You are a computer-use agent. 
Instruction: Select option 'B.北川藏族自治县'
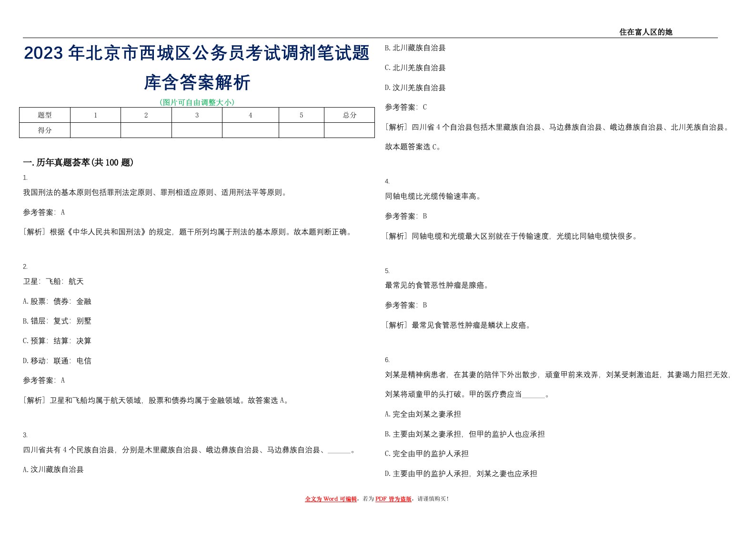click(x=415, y=48)
